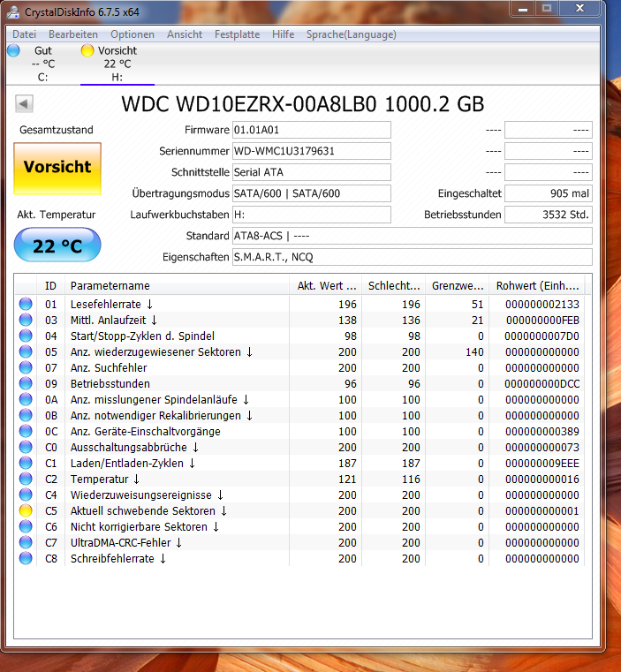Click the CrystalDiskInfo title bar app icon
The image size is (621, 672).
[x=13, y=12]
